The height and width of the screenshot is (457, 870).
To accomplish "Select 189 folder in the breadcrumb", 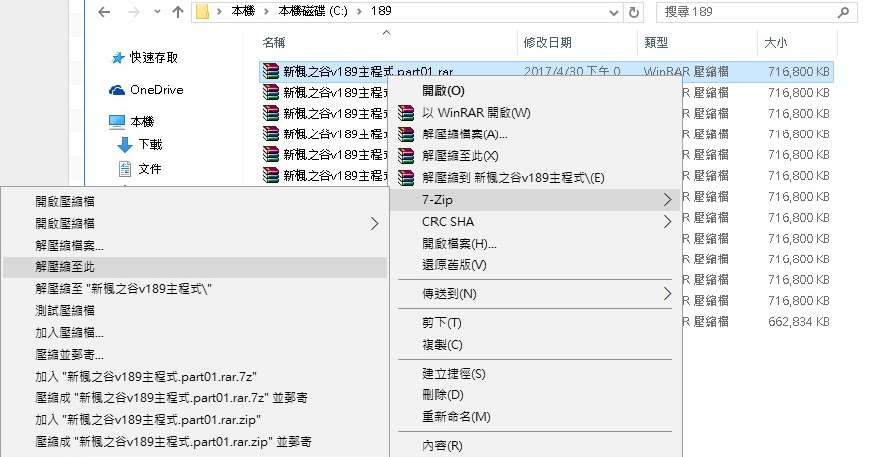I will click(381, 11).
